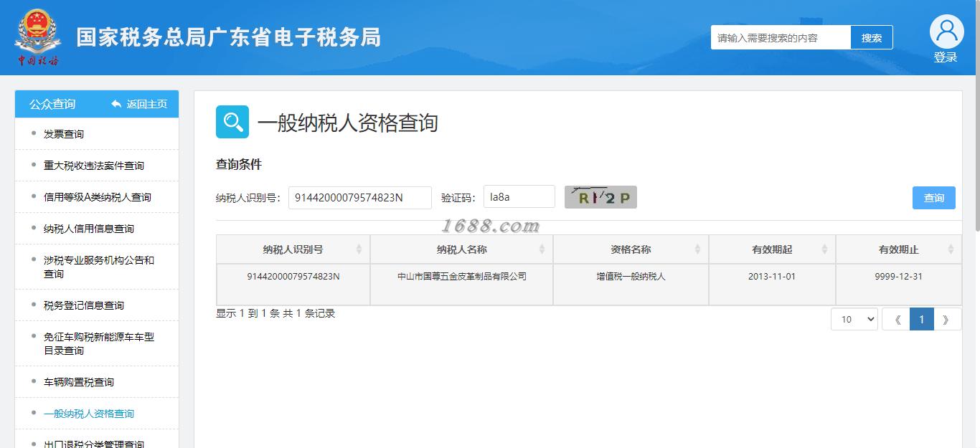This screenshot has width=980, height=448.
Task: Sort by 有效期起 column arrows
Action: (x=824, y=249)
